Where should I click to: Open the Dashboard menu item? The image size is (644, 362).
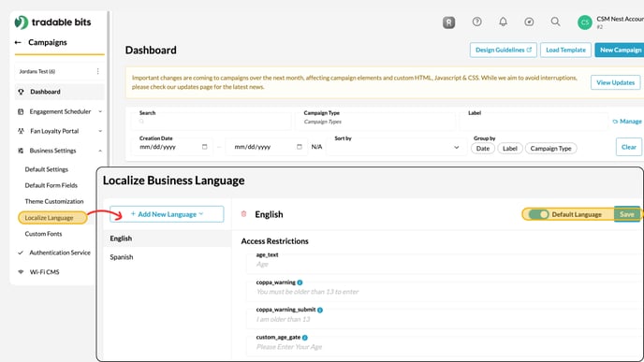point(60,92)
